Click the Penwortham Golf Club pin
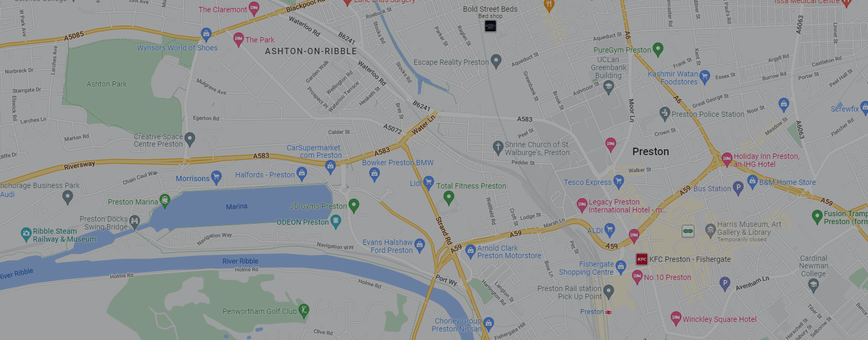The height and width of the screenshot is (340, 868). coord(304,310)
